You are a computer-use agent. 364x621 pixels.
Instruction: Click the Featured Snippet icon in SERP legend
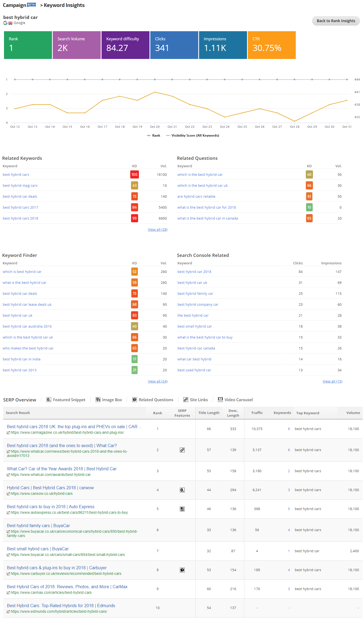click(49, 400)
